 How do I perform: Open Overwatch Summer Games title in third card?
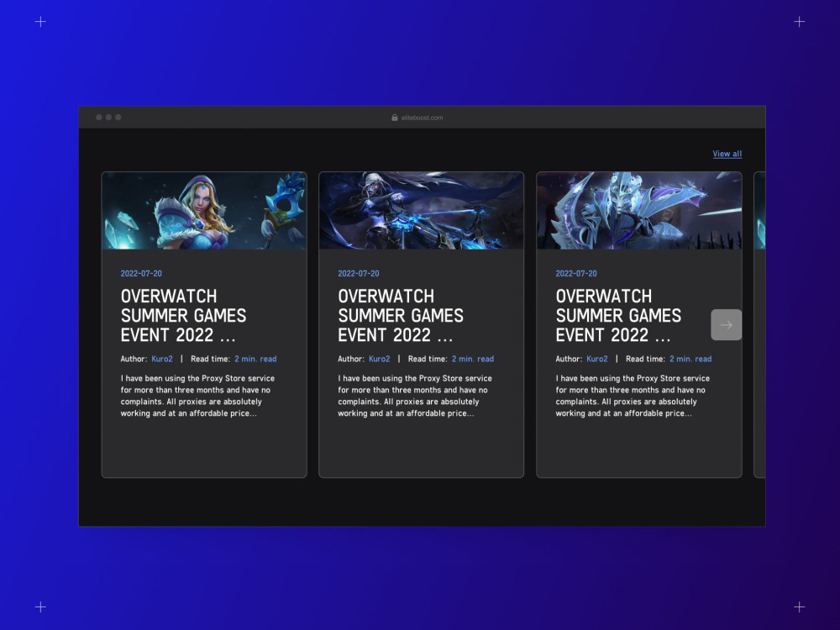pos(618,316)
